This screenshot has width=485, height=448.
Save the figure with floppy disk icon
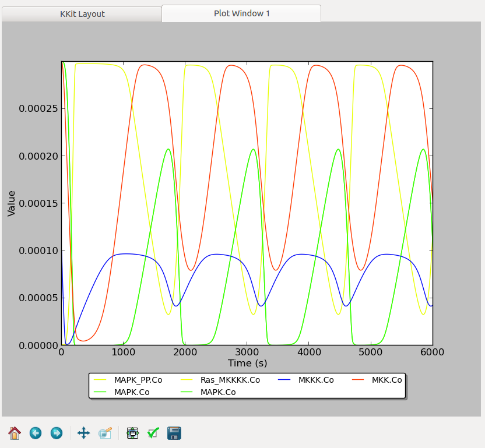point(174,433)
